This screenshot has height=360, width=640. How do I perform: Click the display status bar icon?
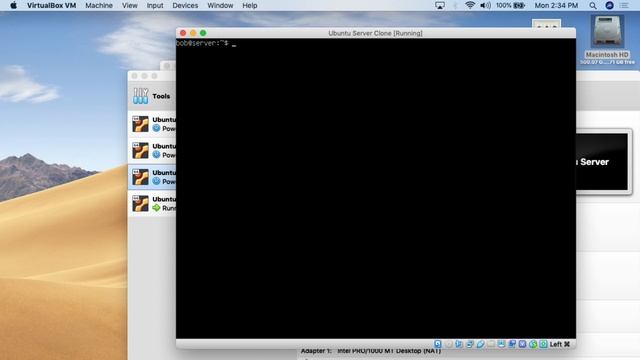coord(502,344)
